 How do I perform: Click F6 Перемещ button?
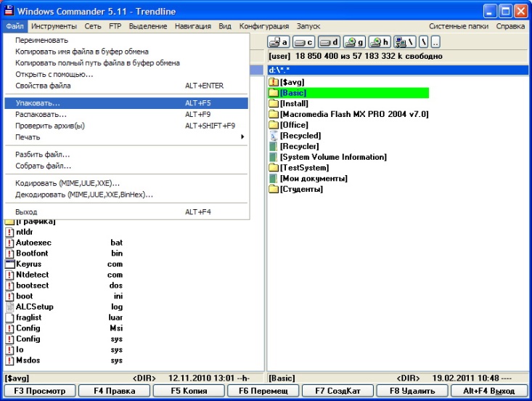click(263, 391)
